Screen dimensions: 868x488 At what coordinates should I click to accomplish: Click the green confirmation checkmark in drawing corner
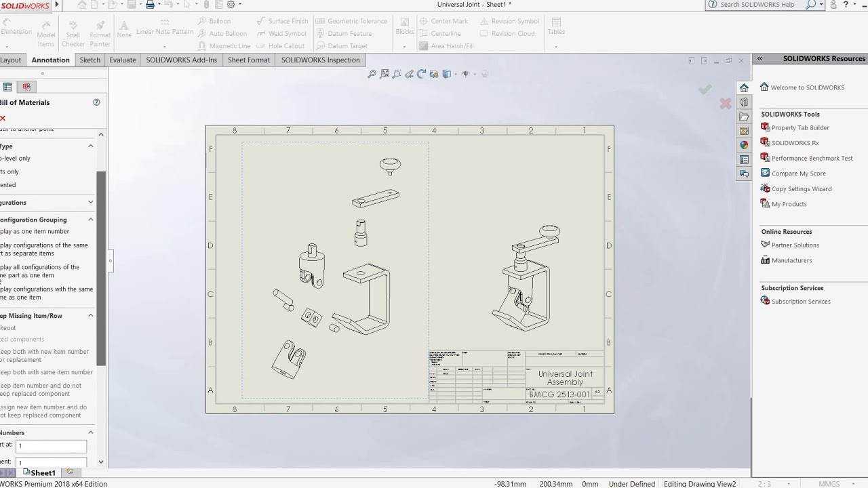[x=705, y=89]
